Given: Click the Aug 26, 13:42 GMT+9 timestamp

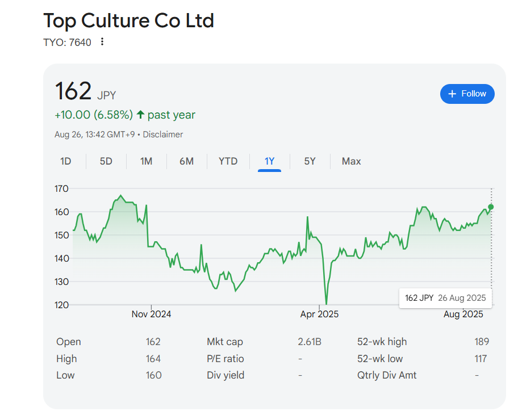Looking at the screenshot, I should 94,135.
